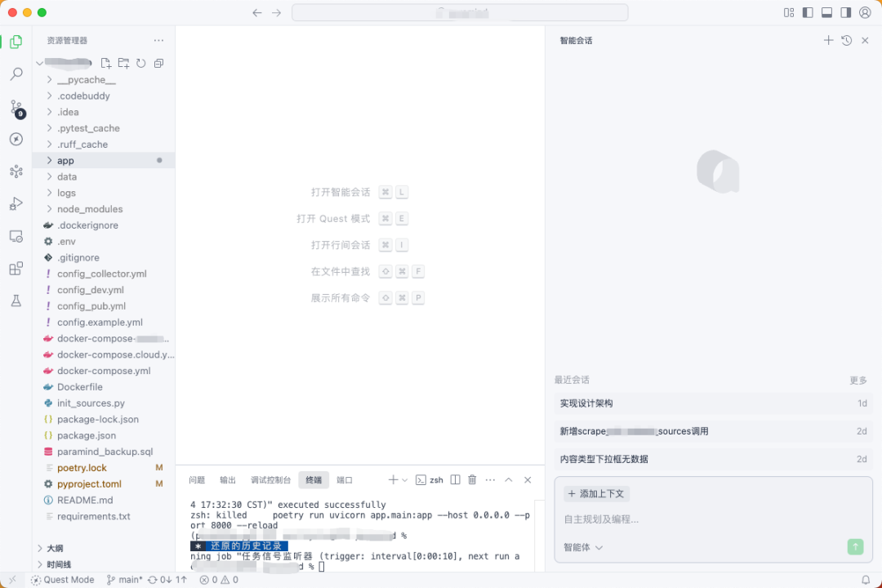This screenshot has width=882, height=588.
Task: Refresh the explorer file tree
Action: [x=141, y=63]
